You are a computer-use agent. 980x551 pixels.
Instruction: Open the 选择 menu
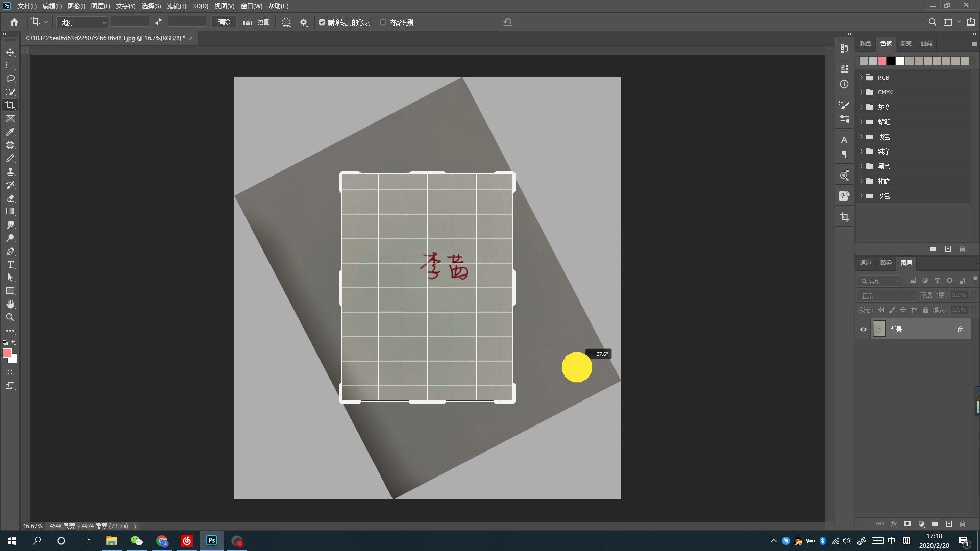(x=150, y=6)
